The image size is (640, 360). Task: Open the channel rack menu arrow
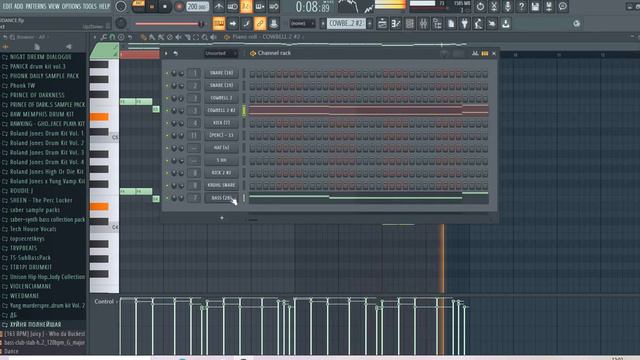point(166,53)
